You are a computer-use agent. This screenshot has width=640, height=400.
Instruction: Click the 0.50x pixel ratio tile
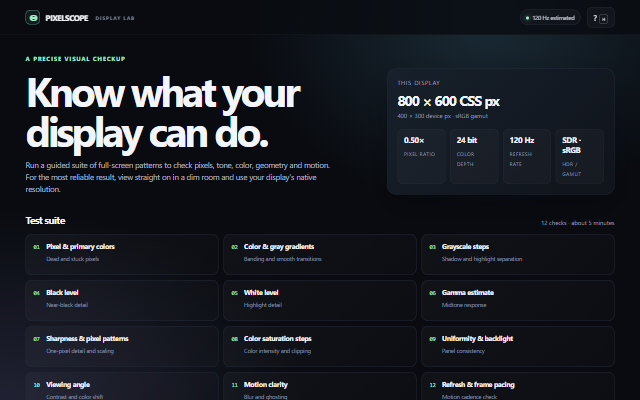[421, 156]
